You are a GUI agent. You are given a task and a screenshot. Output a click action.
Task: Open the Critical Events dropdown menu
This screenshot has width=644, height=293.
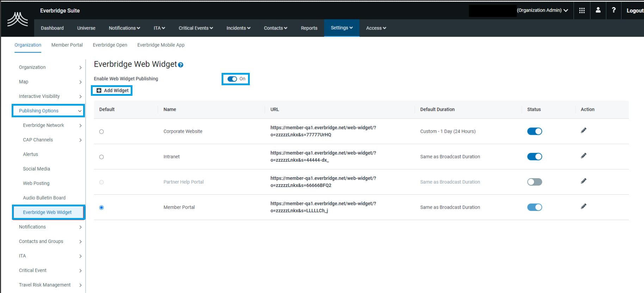point(196,28)
